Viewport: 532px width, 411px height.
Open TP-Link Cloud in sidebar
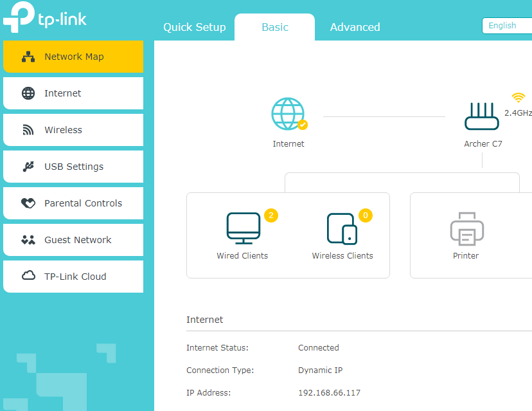point(73,277)
